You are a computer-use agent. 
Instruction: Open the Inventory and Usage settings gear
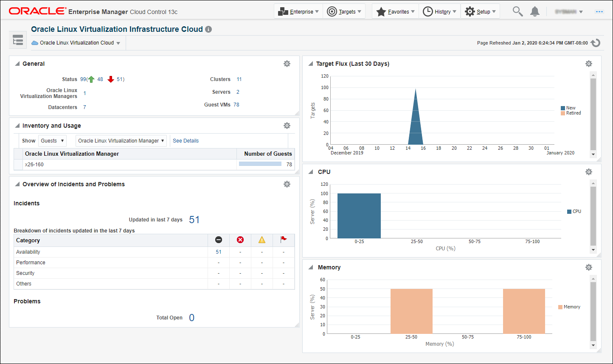[x=287, y=126]
